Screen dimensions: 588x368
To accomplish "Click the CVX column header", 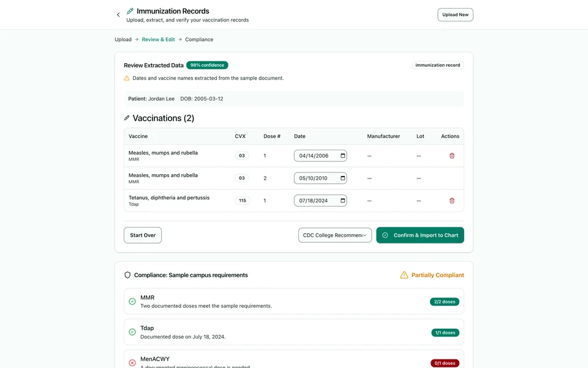I will tap(240, 136).
